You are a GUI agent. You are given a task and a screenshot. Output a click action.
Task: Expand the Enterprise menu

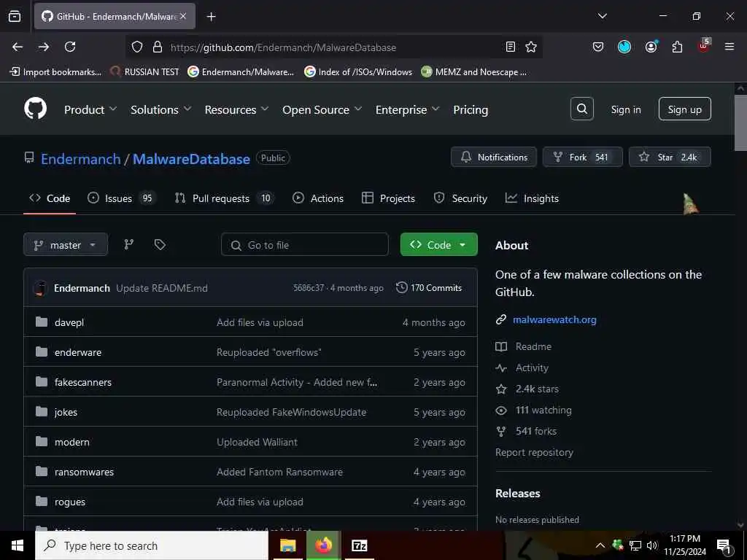(407, 109)
